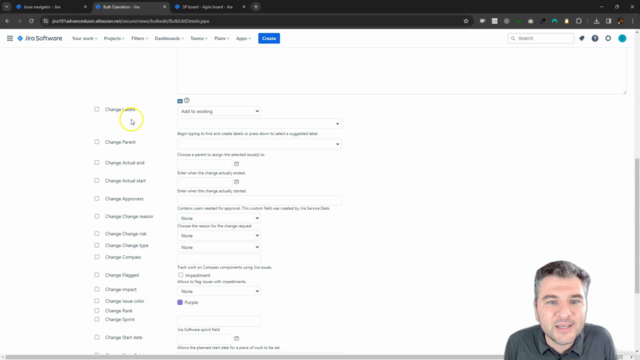The width and height of the screenshot is (640, 360).
Task: Check the Change Compass checkbox
Action: [97, 257]
